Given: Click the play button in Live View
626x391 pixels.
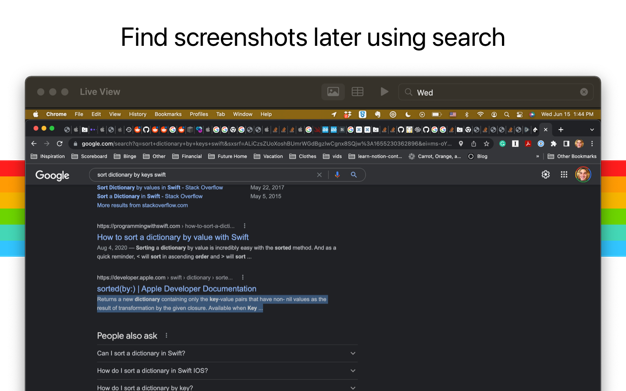Looking at the screenshot, I should pyautogui.click(x=384, y=92).
